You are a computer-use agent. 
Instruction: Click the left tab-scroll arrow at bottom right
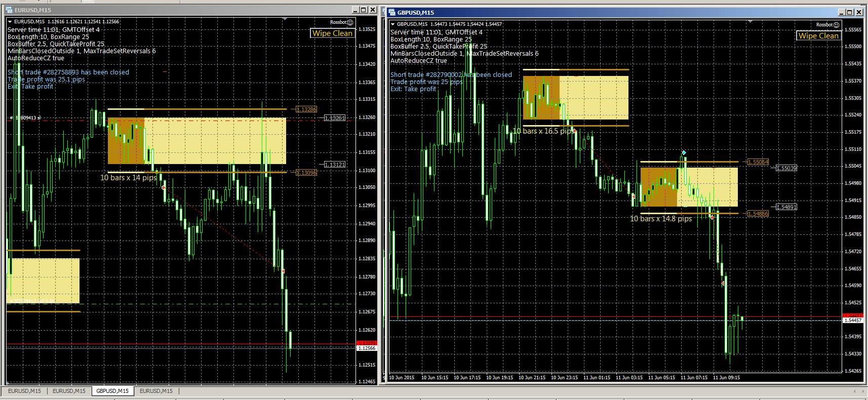[855, 391]
